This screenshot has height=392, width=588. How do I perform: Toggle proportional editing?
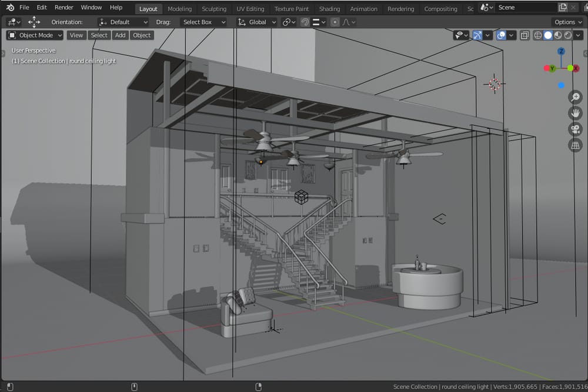click(335, 22)
